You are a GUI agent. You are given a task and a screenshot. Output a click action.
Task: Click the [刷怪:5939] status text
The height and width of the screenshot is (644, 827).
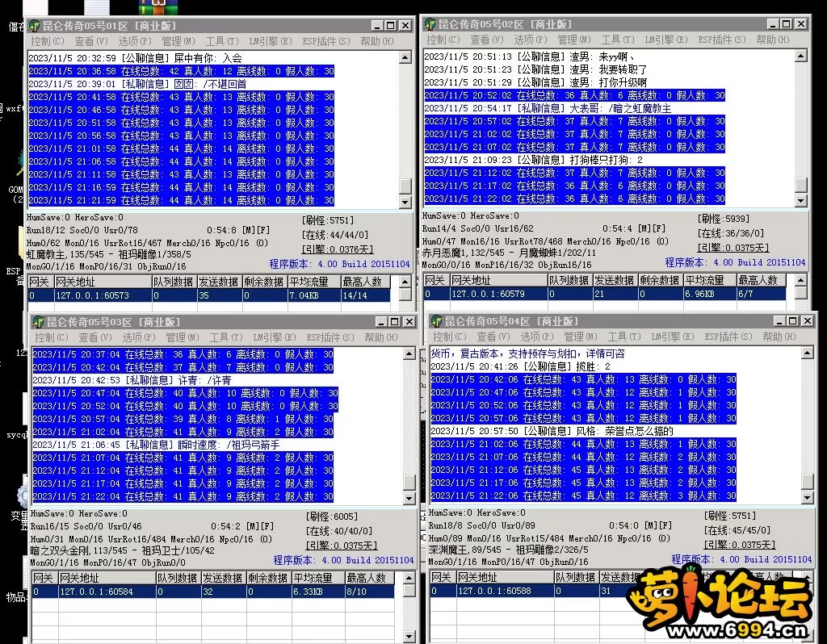point(723,218)
